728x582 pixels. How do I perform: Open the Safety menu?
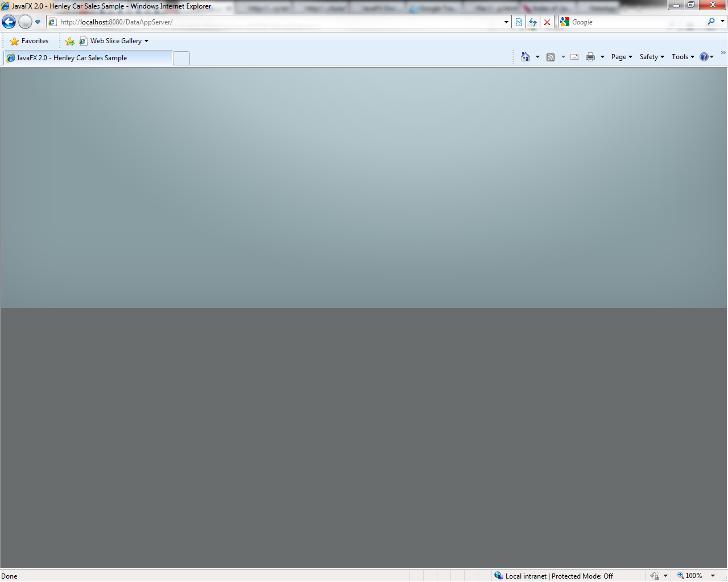pyautogui.click(x=651, y=57)
